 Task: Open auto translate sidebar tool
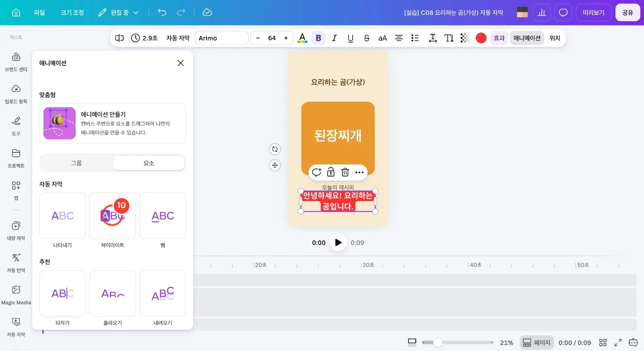16,263
